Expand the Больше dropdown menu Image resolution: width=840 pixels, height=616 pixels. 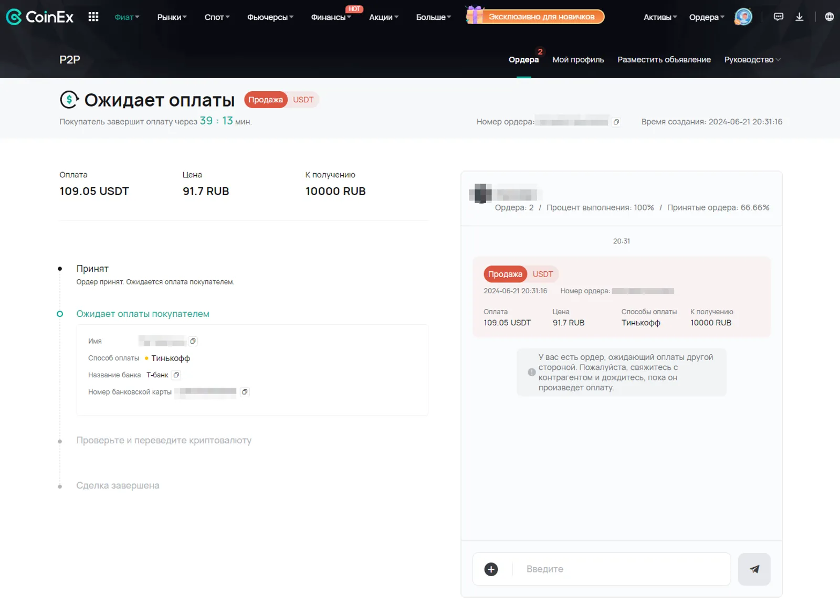coord(434,17)
